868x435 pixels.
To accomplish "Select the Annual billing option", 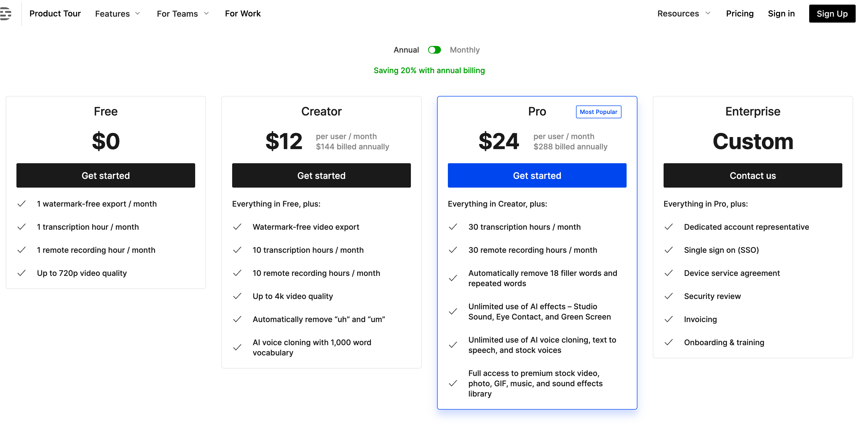I will (406, 50).
